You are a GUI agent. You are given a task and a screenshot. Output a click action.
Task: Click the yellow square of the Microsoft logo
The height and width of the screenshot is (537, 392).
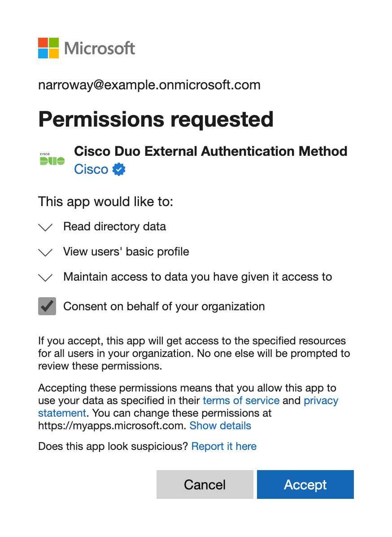pyautogui.click(x=54, y=53)
